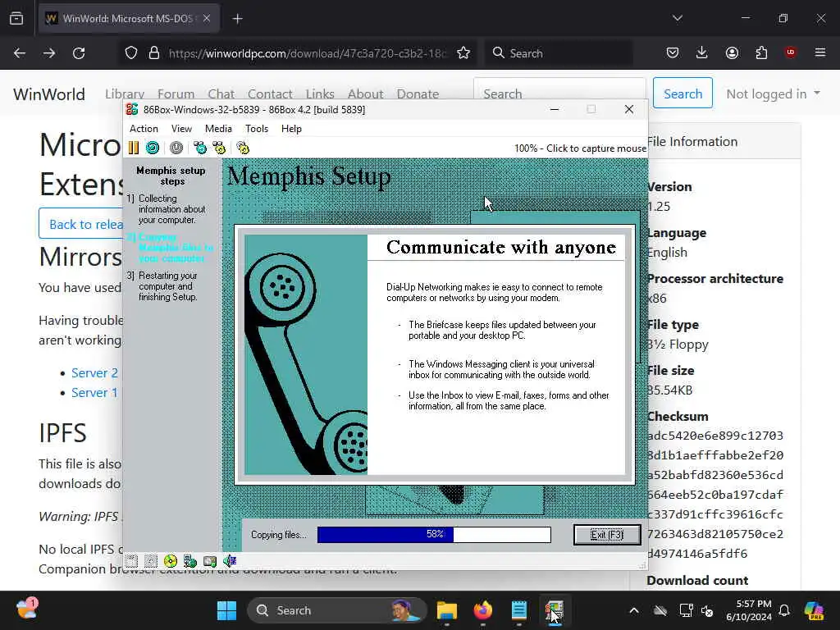
Task: Open the Firefox View icon
Action: tap(16, 18)
